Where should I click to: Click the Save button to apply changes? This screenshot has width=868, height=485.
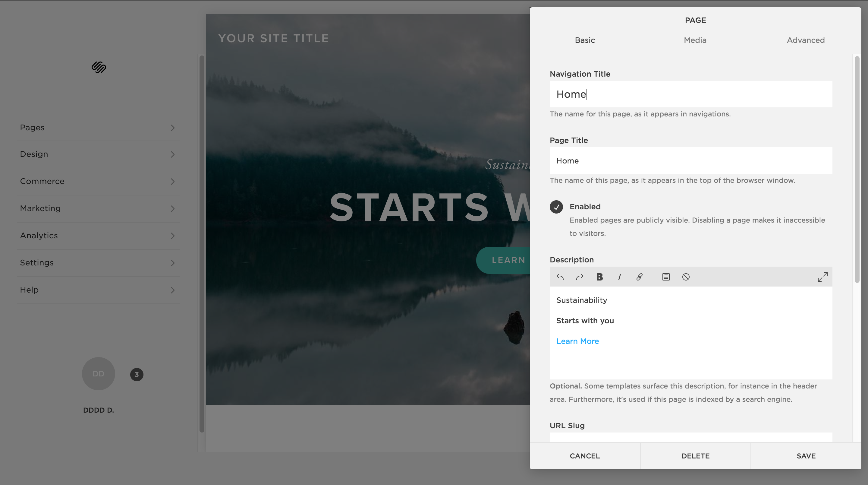(x=806, y=456)
